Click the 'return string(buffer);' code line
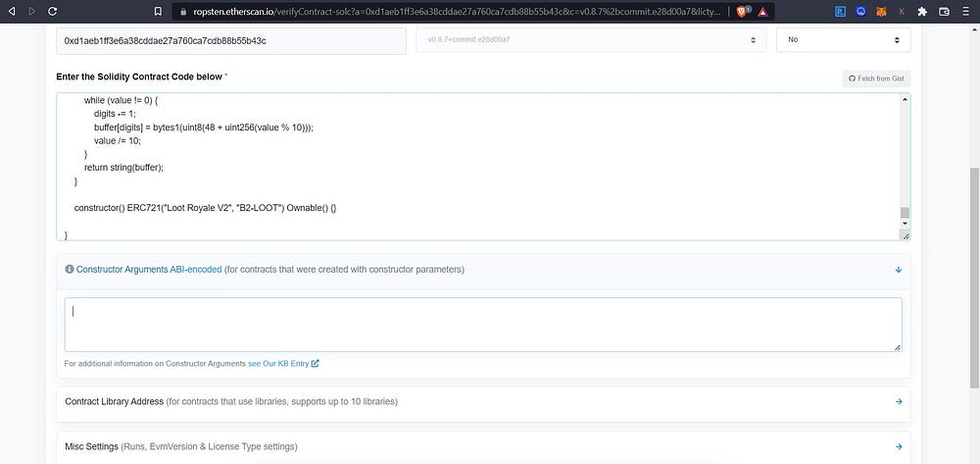The image size is (980, 464). (x=123, y=168)
